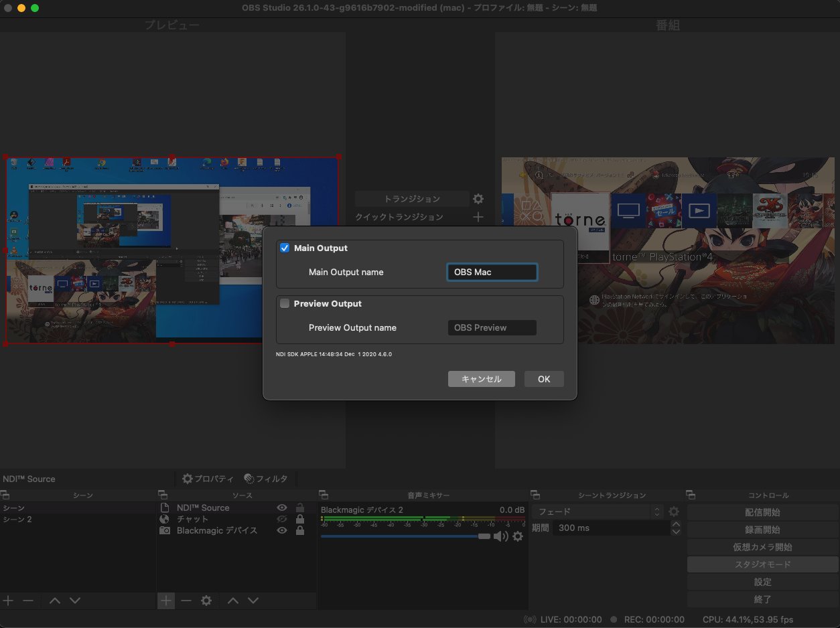The height and width of the screenshot is (628, 840).
Task: Add a quick transition with the plus icon
Action: pos(478,217)
